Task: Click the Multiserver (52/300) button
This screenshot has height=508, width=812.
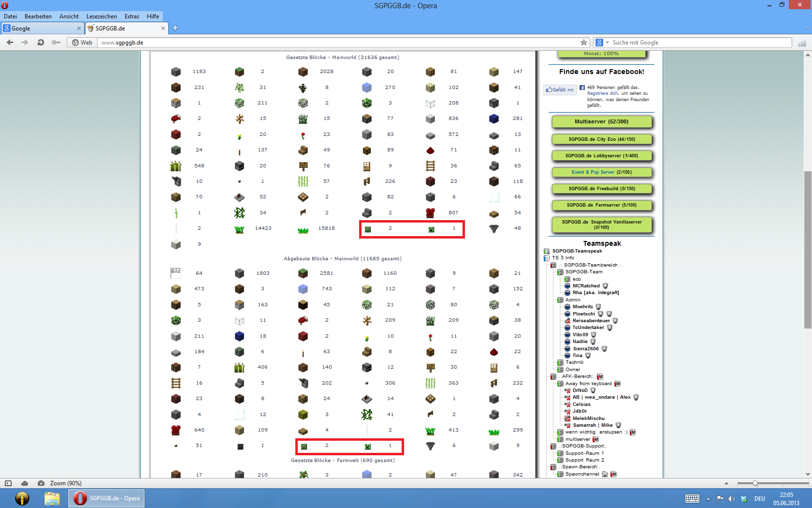Action: point(601,122)
